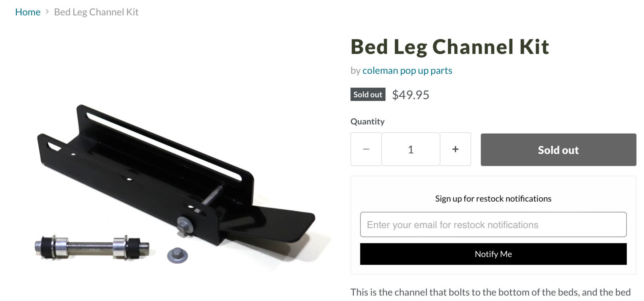Decrease quantity with the minus icon
The height and width of the screenshot is (301, 644).
tap(366, 149)
